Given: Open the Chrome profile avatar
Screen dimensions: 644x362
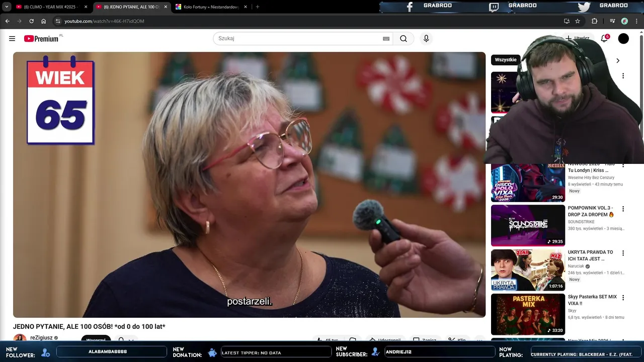Looking at the screenshot, I should pos(624,21).
